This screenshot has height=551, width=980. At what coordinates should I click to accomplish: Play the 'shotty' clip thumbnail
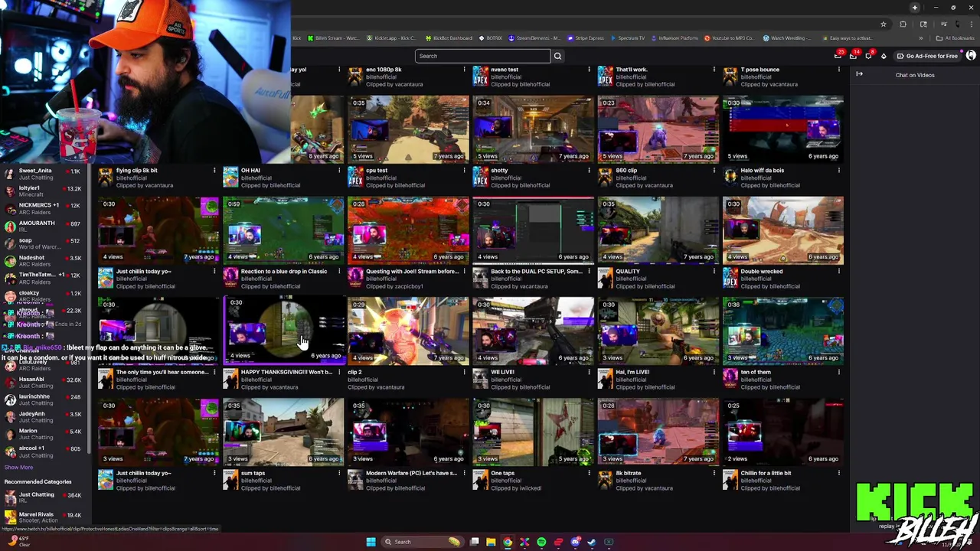coord(533,129)
